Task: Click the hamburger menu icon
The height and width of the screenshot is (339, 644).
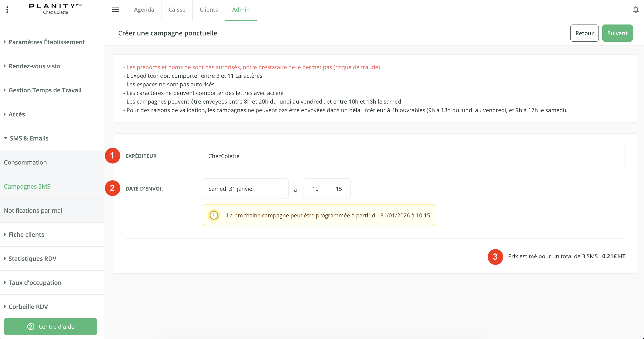Action: (x=116, y=10)
